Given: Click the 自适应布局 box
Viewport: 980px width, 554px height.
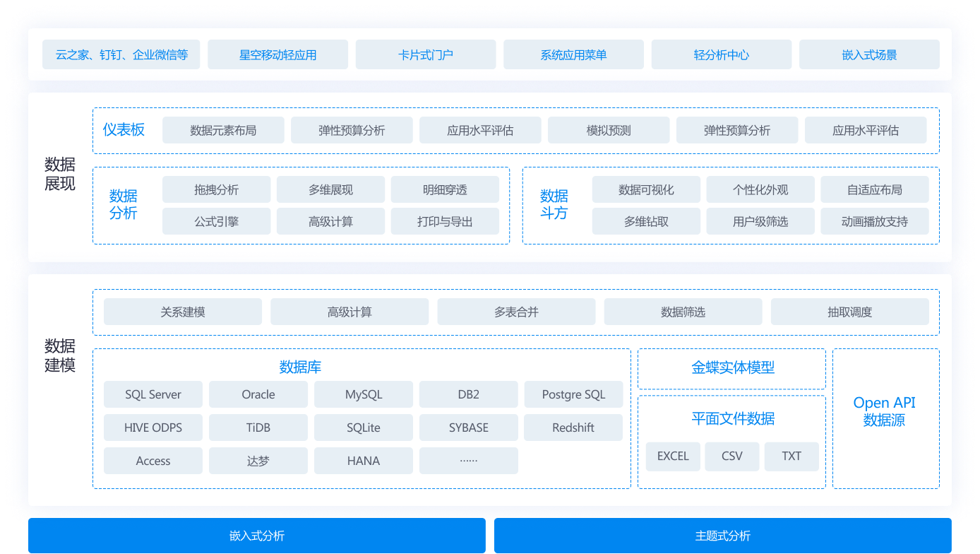Looking at the screenshot, I should coord(875,189).
